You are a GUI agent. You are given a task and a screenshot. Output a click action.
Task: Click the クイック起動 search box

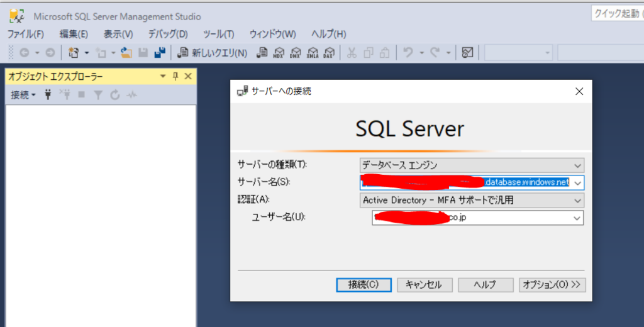618,13
